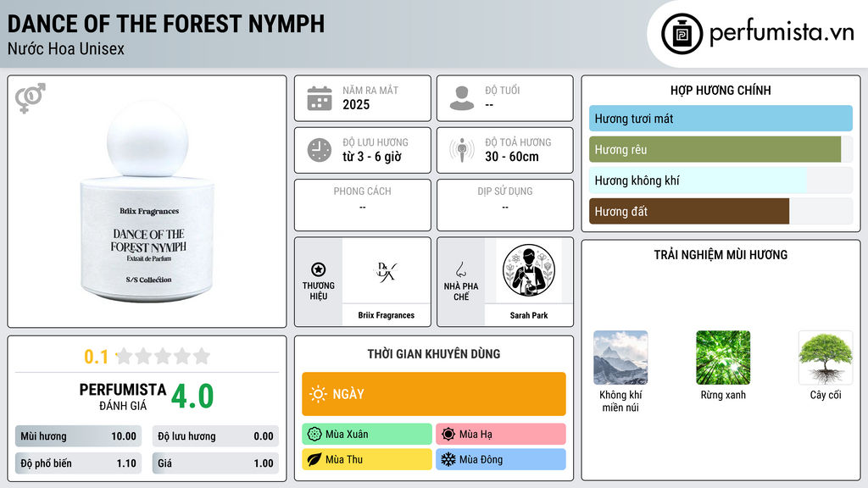Click the Hương rêu accord bar
The height and width of the screenshot is (488, 868).
[721, 149]
